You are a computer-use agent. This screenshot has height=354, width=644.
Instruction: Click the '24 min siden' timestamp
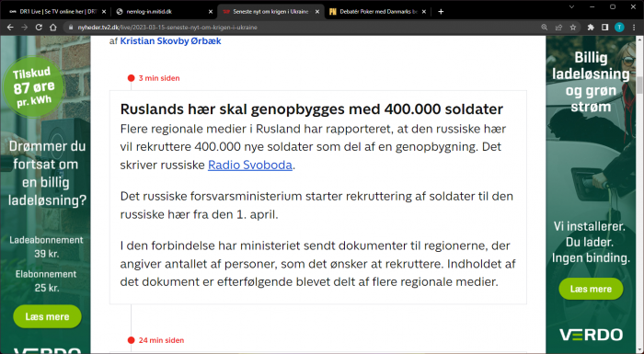tap(161, 340)
